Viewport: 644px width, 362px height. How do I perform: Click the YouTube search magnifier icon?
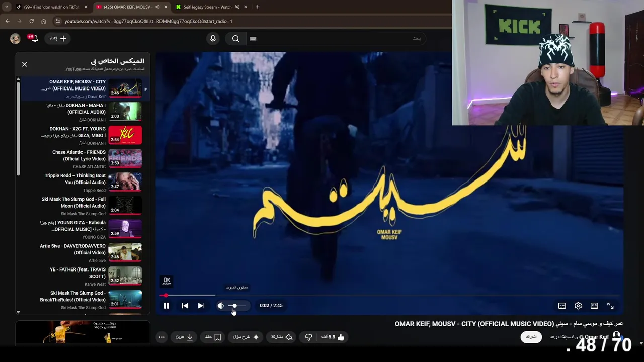pyautogui.click(x=235, y=39)
